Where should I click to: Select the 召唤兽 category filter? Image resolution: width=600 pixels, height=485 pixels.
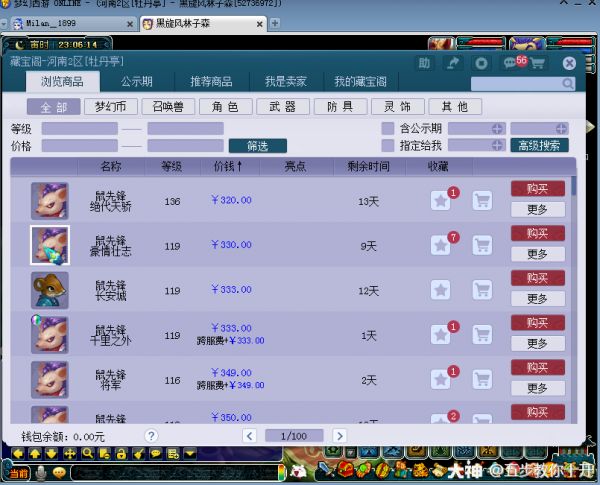[x=168, y=107]
